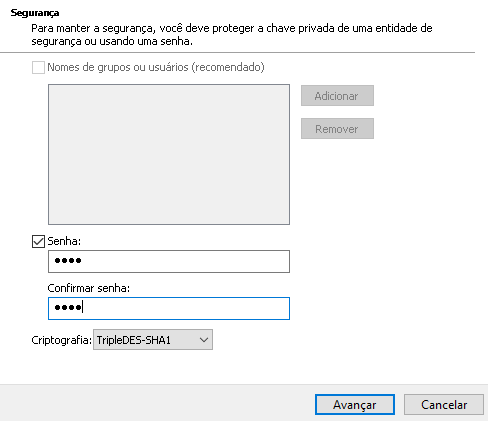
Task: Click inside the empty groups and users list
Action: pos(169,154)
